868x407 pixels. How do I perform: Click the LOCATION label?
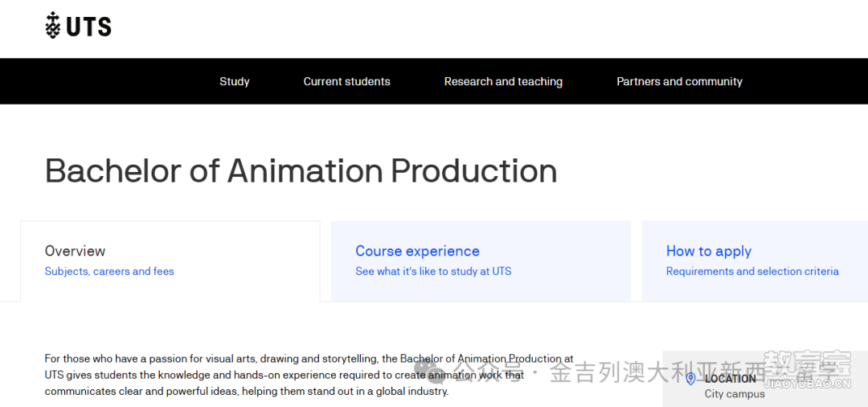point(730,379)
